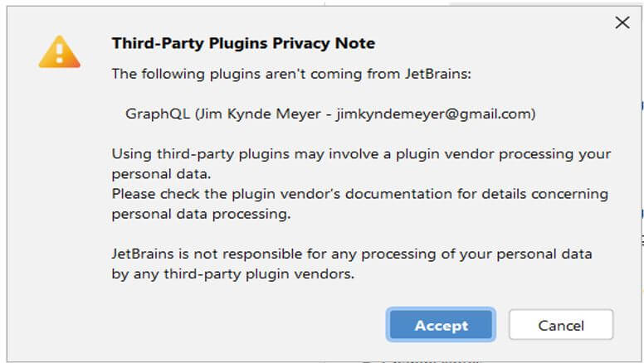Click the line 'personal data processing.'

point(201,213)
